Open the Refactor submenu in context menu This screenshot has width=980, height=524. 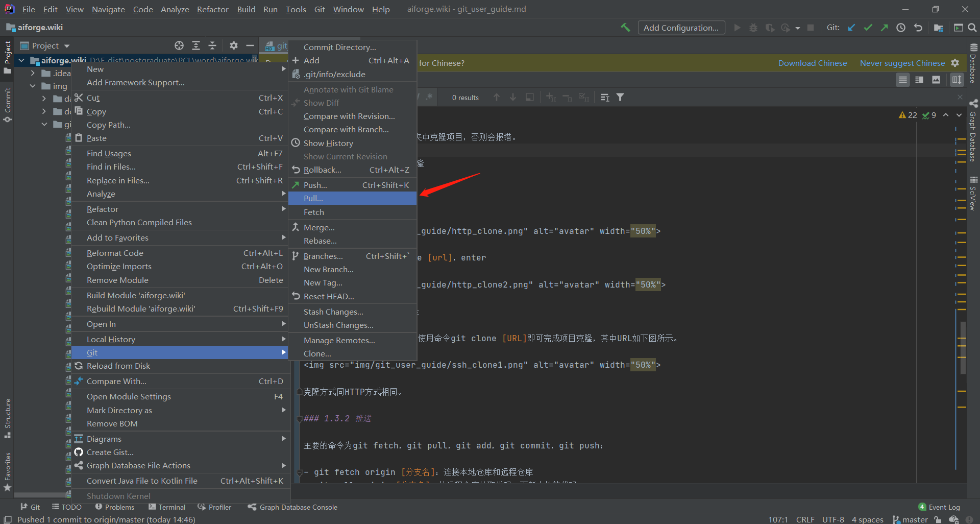tap(180, 209)
